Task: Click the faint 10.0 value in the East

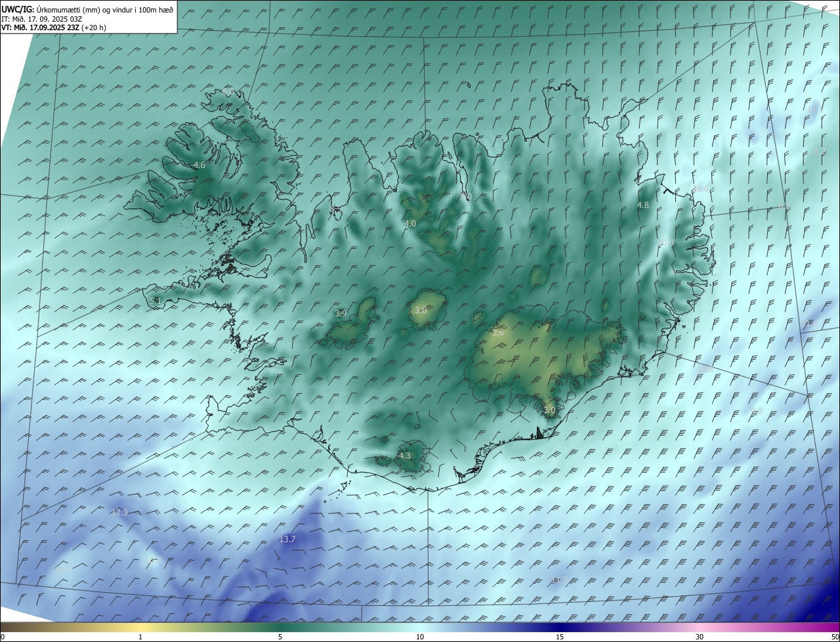Action: (667, 243)
